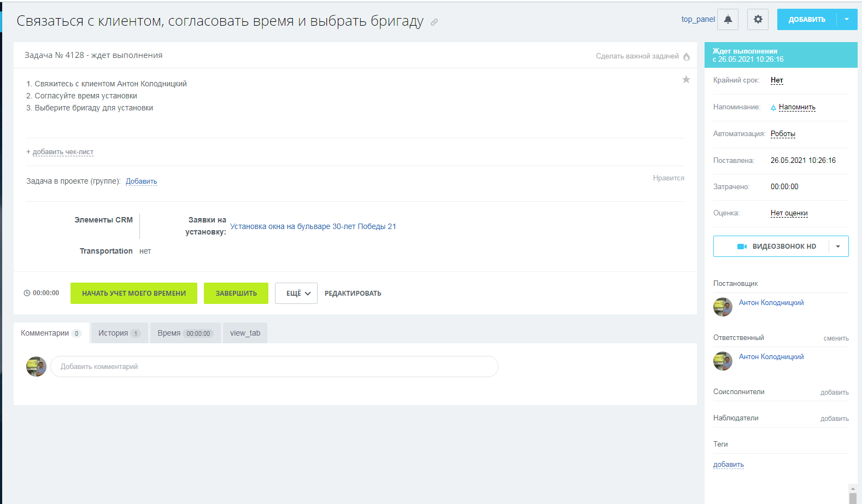This screenshot has height=504, width=862.
Task: Open settings via the gear icon
Action: coord(758,19)
